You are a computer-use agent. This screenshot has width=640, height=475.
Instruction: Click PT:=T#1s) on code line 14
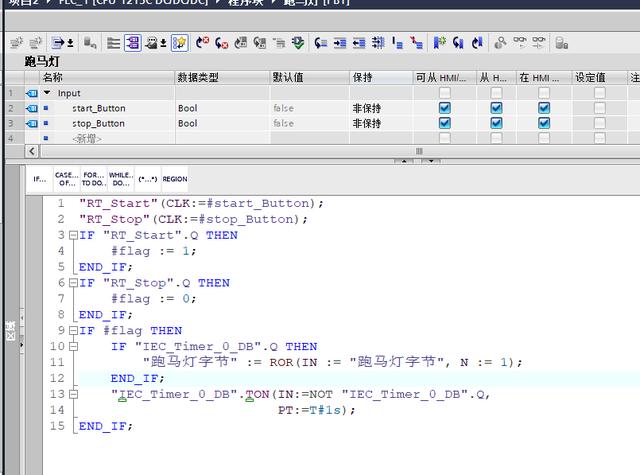click(316, 410)
